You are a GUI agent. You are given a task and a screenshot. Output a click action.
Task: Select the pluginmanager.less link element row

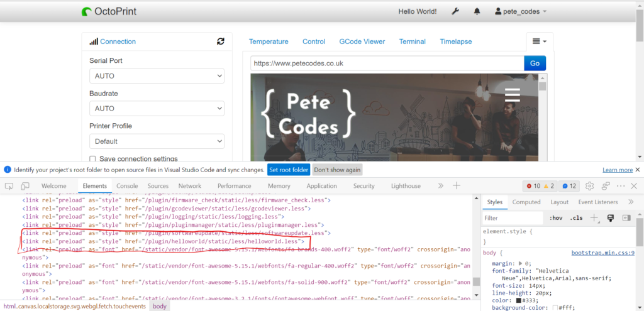pyautogui.click(x=174, y=225)
